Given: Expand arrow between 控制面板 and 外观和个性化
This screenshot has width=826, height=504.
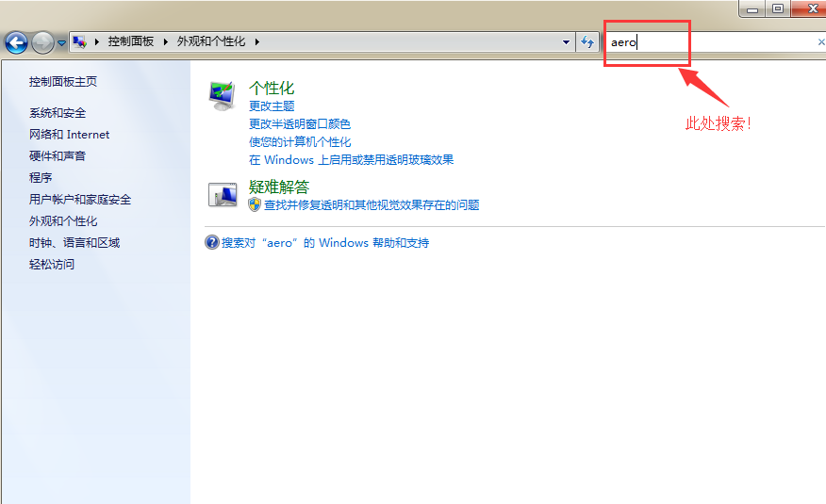Looking at the screenshot, I should coord(165,41).
